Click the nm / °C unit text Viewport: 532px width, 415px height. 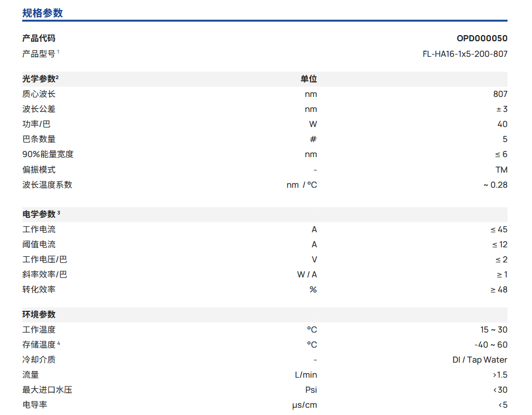click(x=301, y=185)
